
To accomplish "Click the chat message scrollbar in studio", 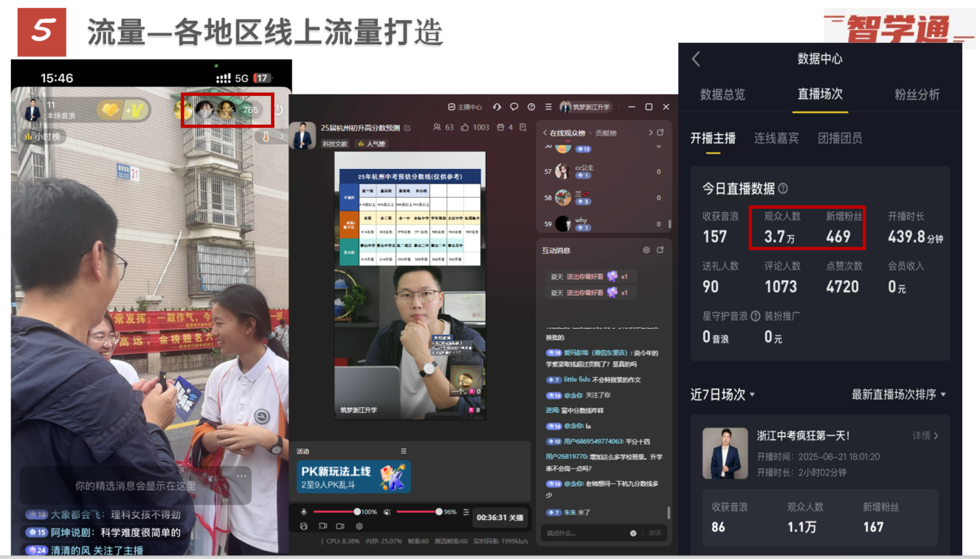I will point(669,513).
